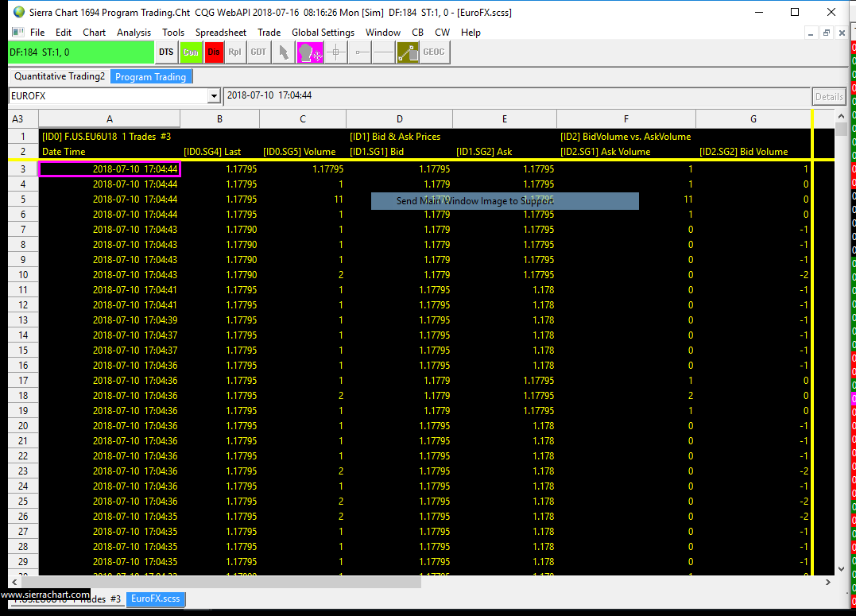
Task: Open the Spreadsheet menu
Action: pos(221,33)
